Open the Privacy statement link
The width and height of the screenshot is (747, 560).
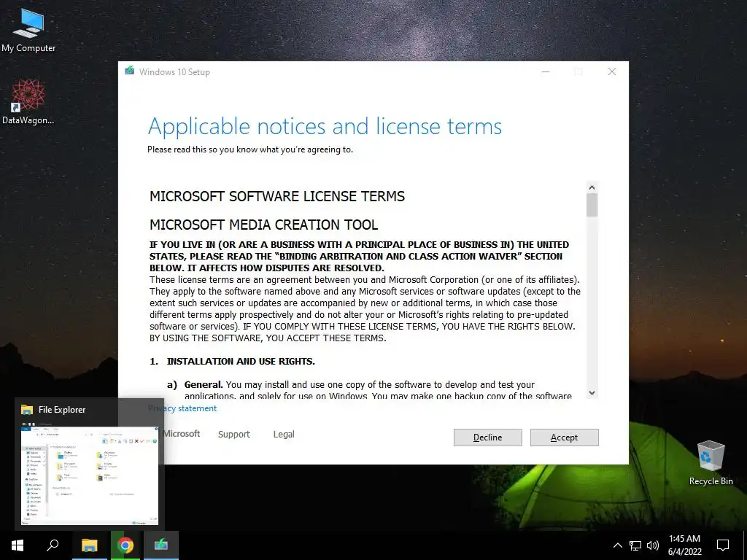point(182,408)
